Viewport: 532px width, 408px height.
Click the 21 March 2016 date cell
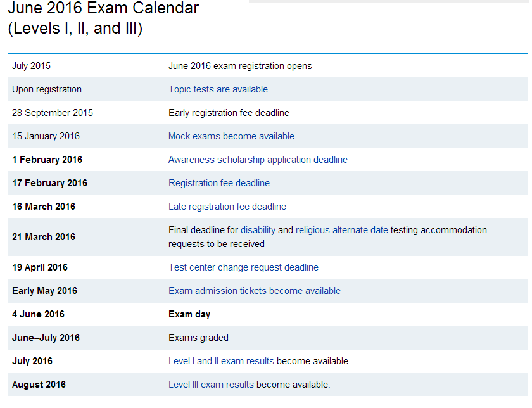[x=44, y=237]
